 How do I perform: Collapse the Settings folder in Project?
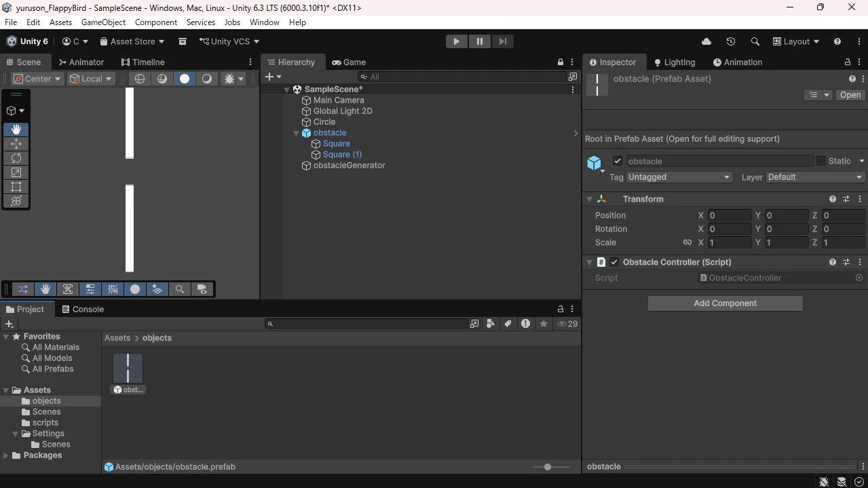pos(16,434)
